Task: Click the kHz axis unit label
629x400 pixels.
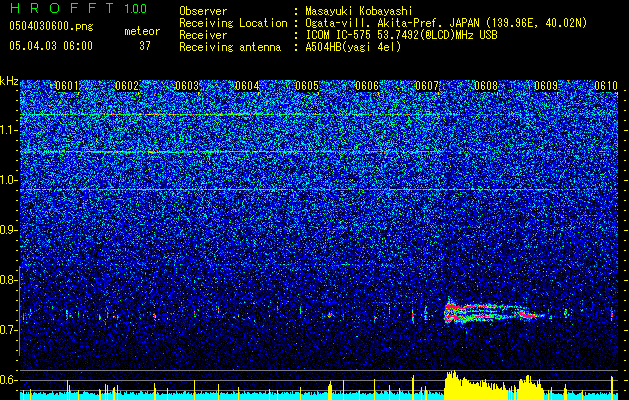Action: pos(9,81)
